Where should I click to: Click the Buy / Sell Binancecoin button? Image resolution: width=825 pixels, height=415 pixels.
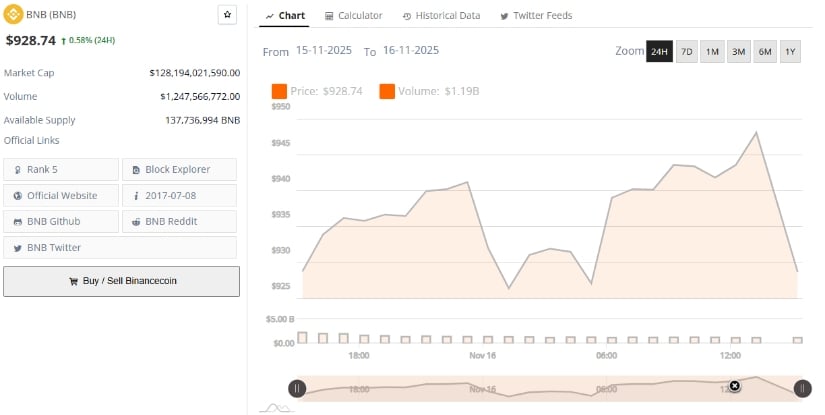coord(121,281)
